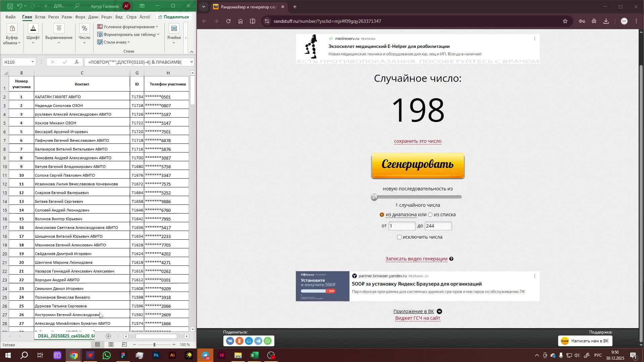Switch to the 'Вид' ribbon tab
Viewport: 644px width, 362px height.
pyautogui.click(x=119, y=17)
